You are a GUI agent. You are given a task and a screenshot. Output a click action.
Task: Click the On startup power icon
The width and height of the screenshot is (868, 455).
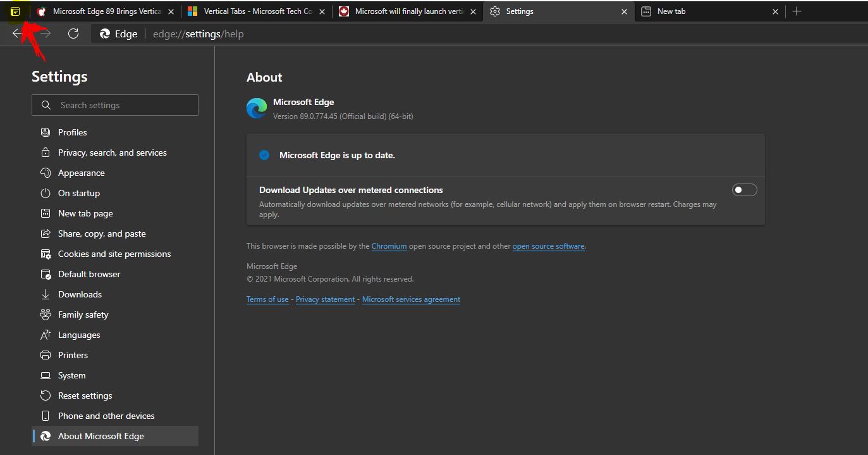pyautogui.click(x=46, y=193)
